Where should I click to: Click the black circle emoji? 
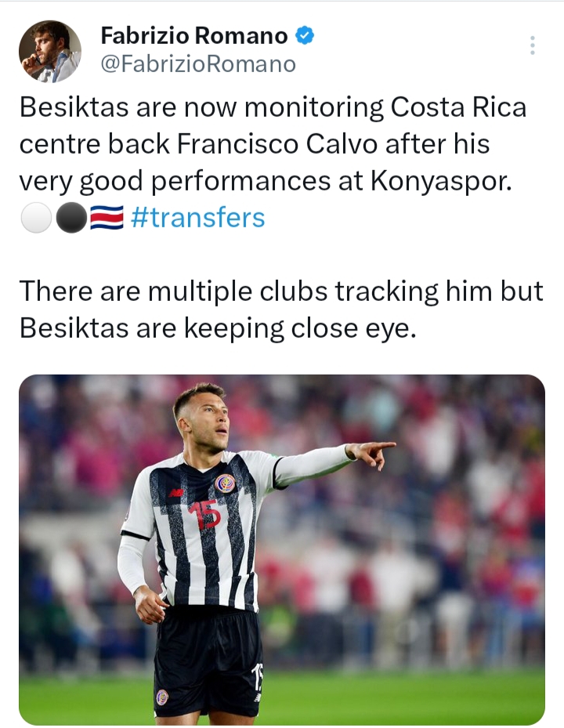pyautogui.click(x=70, y=218)
